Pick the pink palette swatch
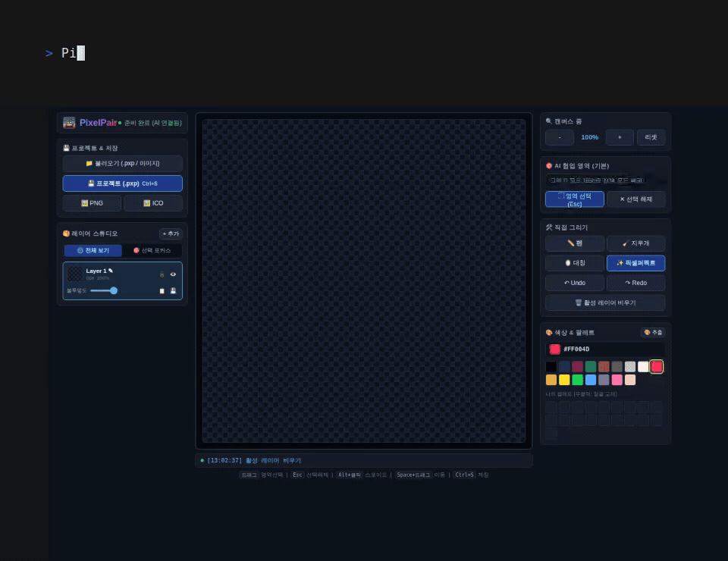 (x=617, y=380)
